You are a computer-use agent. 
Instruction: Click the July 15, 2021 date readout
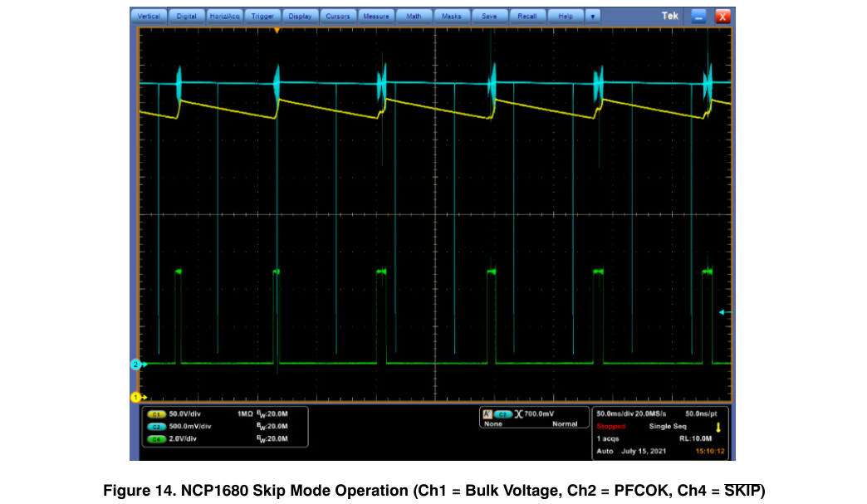tap(644, 452)
